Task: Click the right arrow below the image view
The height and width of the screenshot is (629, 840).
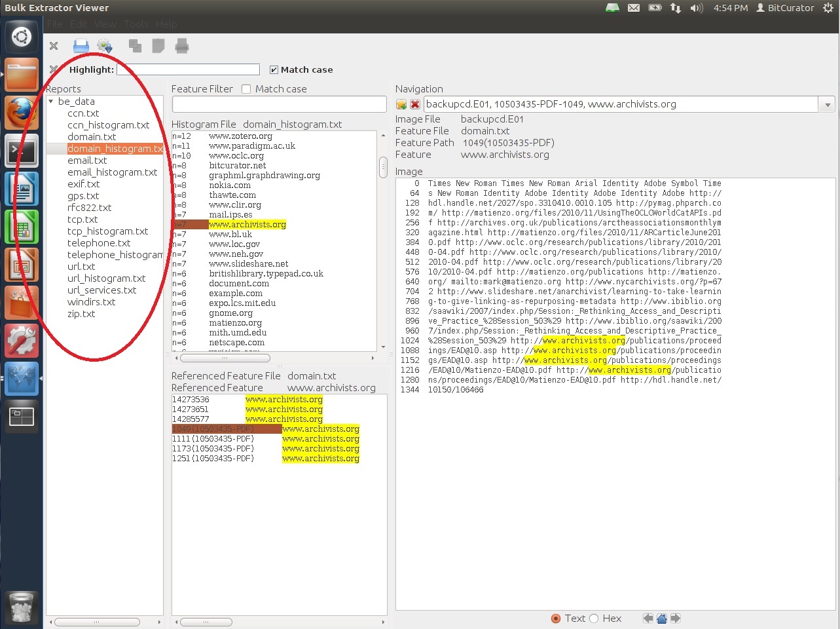Action: pyautogui.click(x=676, y=618)
